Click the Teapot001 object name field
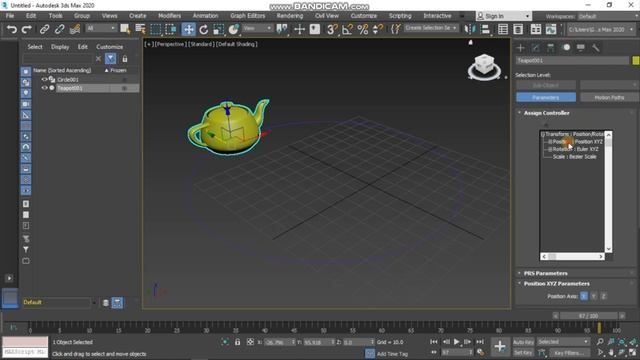The height and width of the screenshot is (360, 640). coord(572,60)
